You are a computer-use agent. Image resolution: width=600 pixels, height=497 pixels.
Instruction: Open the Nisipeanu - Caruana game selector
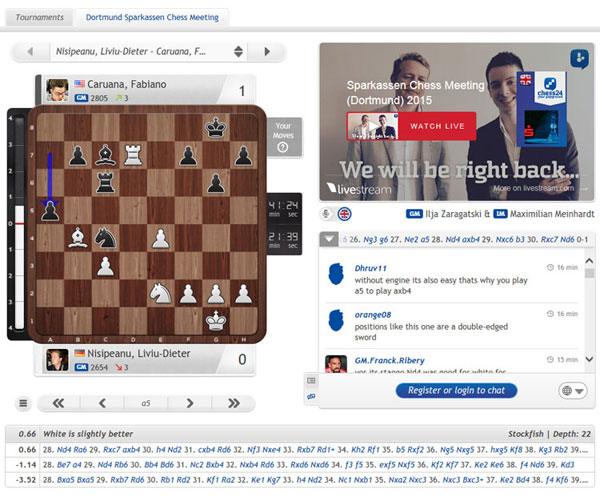(149, 51)
